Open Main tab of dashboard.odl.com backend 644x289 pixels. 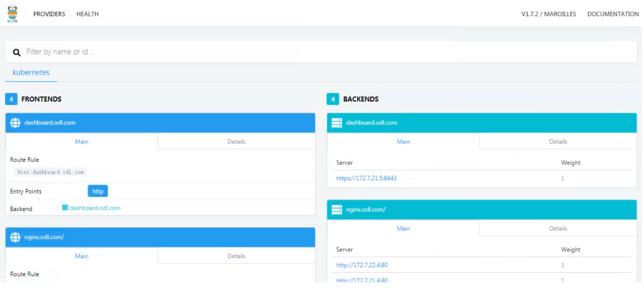pyautogui.click(x=403, y=141)
